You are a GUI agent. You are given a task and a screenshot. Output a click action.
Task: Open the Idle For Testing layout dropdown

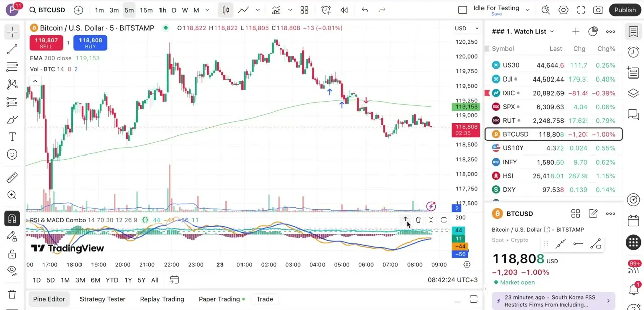tap(527, 10)
